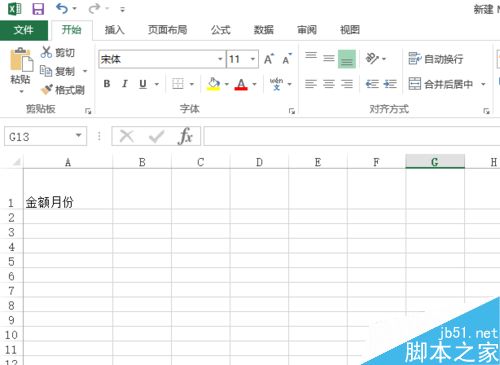Open the font color dropdown arrow
Image resolution: width=500 pixels, height=365 pixels.
(254, 84)
